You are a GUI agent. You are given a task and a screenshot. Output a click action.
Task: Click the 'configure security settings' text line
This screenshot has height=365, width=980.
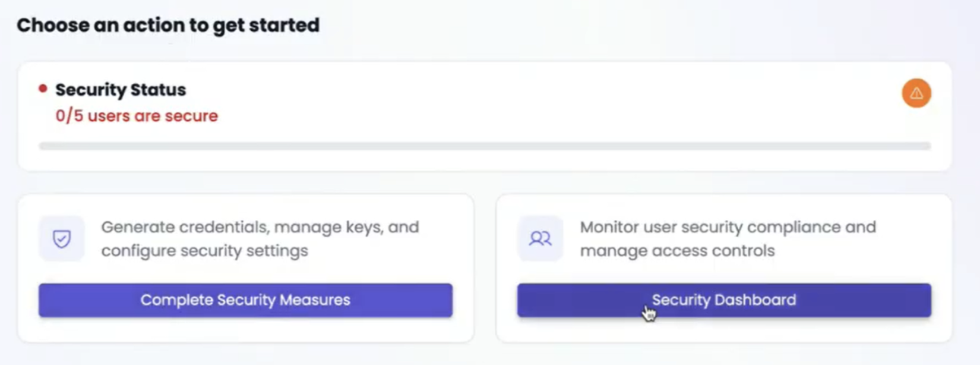coord(204,251)
